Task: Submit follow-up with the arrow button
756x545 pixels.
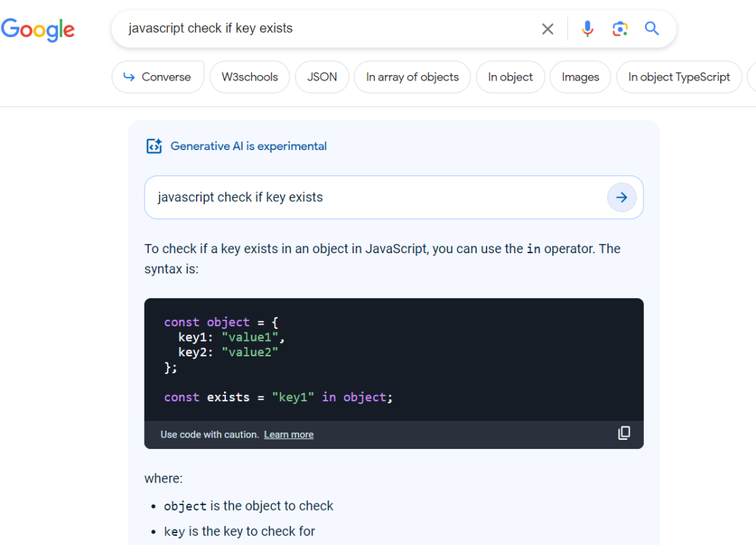Action: click(621, 198)
